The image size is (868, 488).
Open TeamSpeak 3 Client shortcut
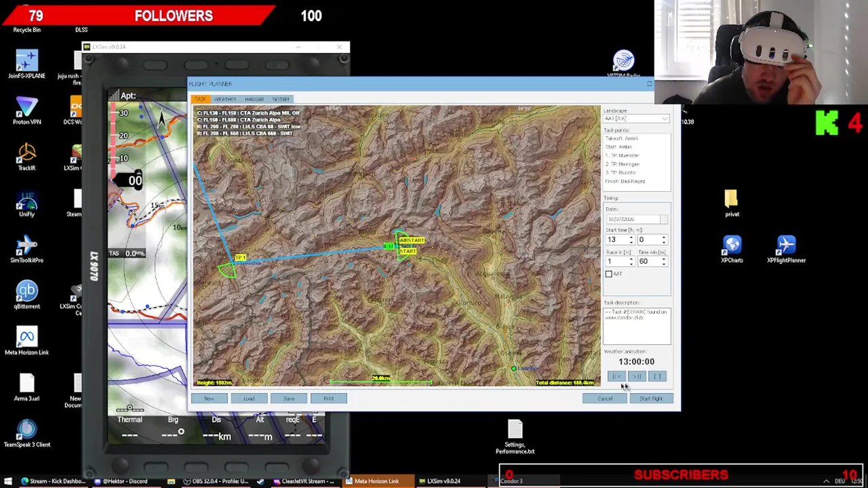click(26, 433)
